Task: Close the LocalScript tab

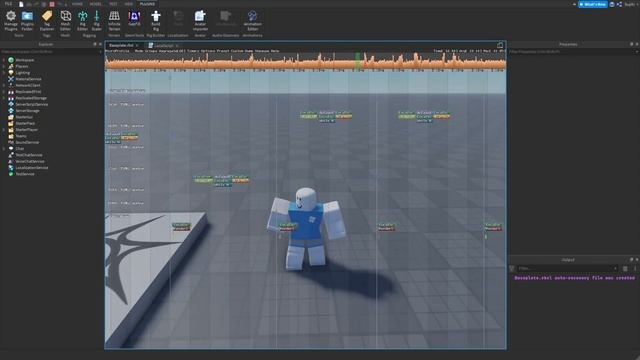Action: click(177, 45)
